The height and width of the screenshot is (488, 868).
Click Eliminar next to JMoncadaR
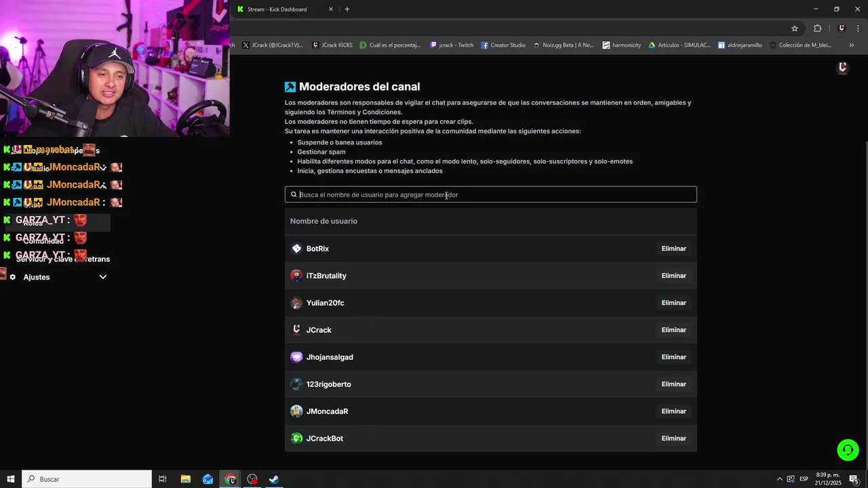point(673,411)
